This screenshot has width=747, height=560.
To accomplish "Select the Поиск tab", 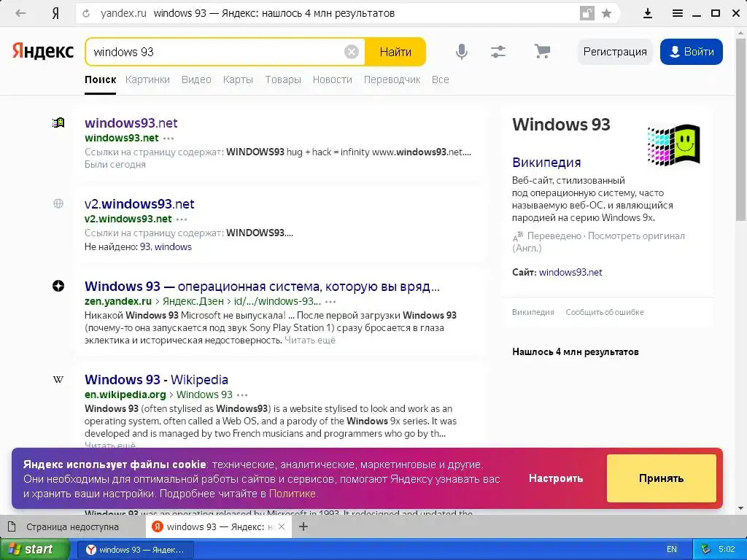I will 101,79.
